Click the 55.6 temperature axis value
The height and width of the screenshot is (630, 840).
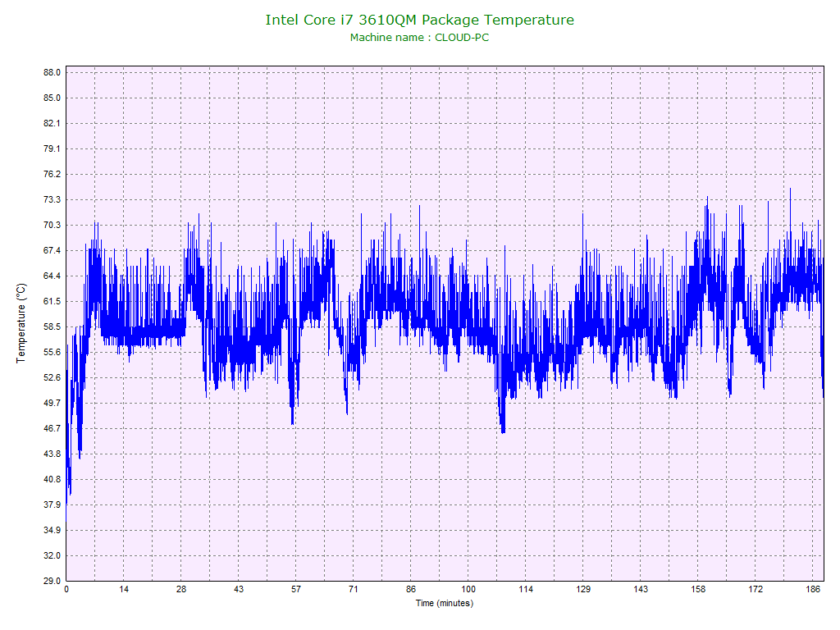click(x=52, y=352)
